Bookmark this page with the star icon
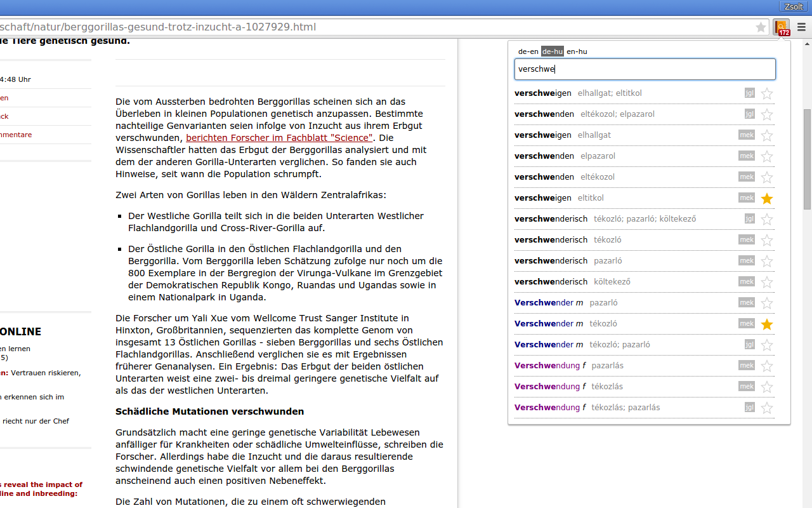Image resolution: width=812 pixels, height=508 pixels. (x=761, y=27)
